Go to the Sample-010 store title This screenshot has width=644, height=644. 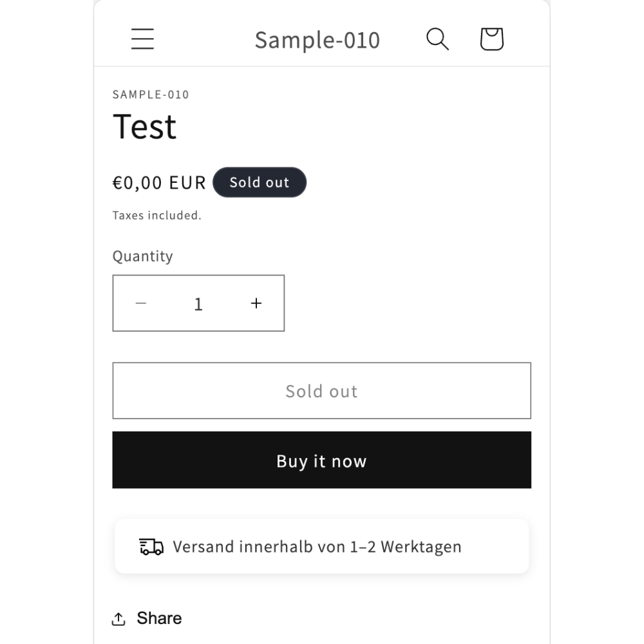[317, 40]
